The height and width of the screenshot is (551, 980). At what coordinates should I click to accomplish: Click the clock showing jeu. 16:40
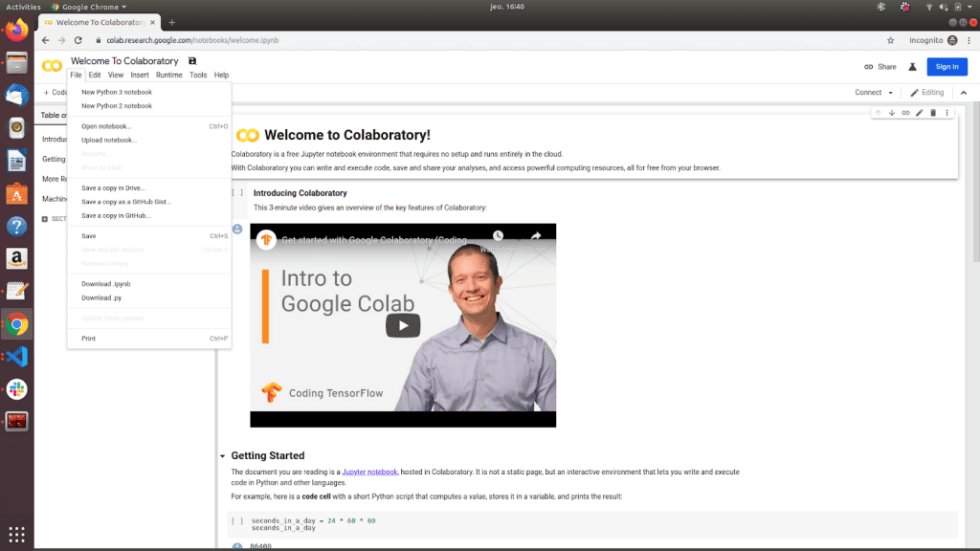click(x=507, y=7)
